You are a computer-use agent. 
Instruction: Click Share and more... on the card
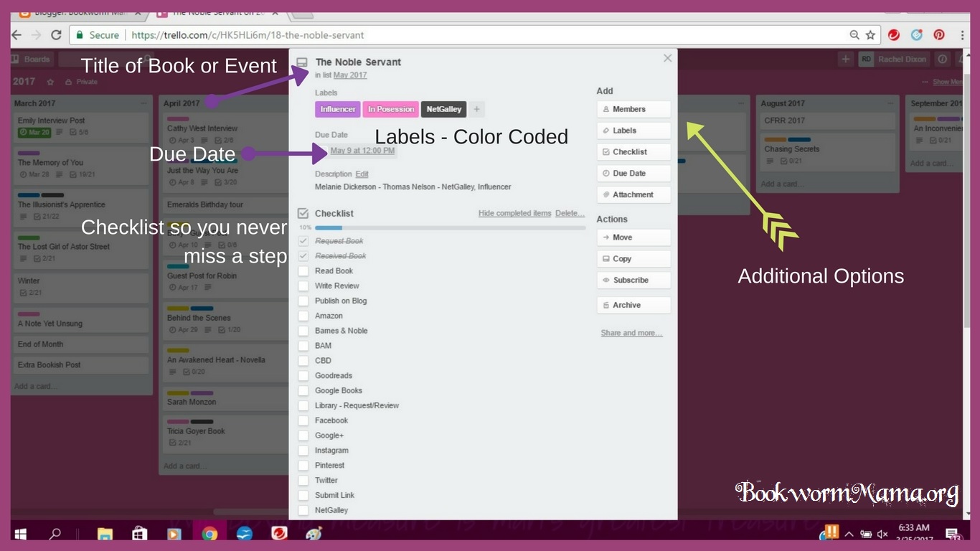[631, 333]
